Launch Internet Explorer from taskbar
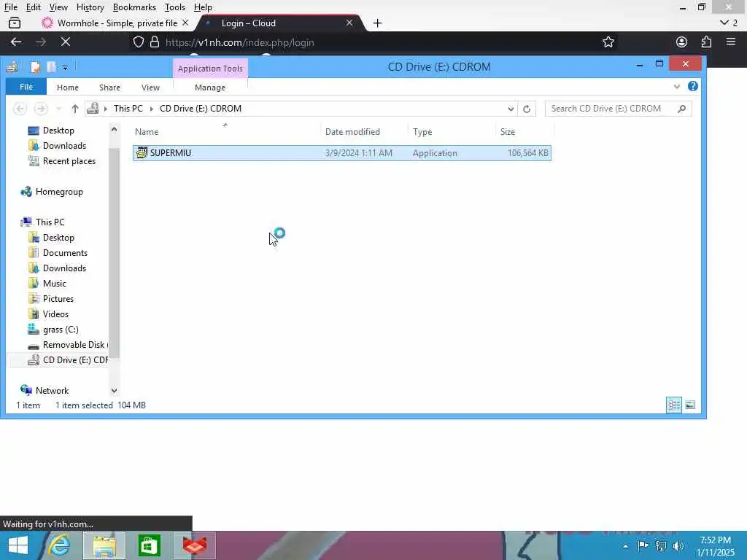Image resolution: width=747 pixels, height=560 pixels. [60, 545]
